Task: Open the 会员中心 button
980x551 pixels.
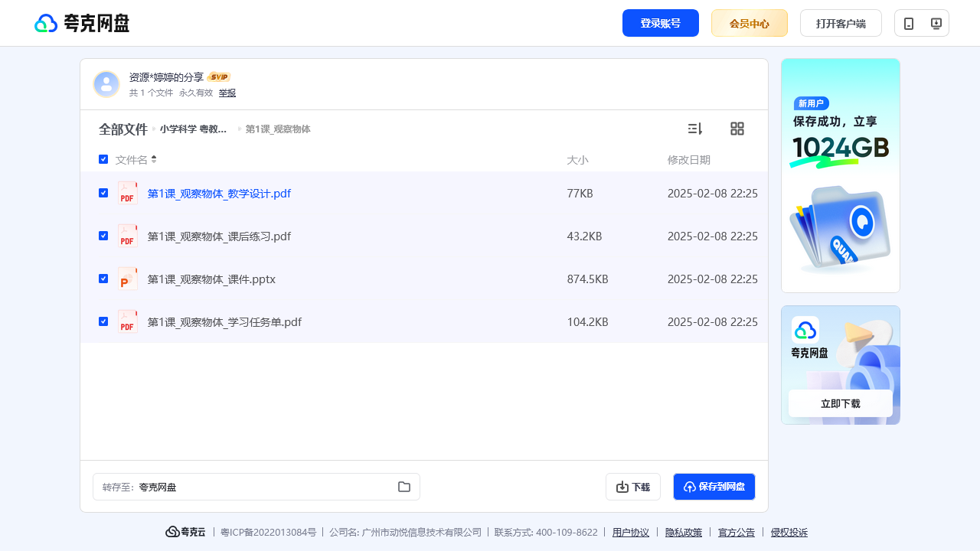Action: click(750, 23)
